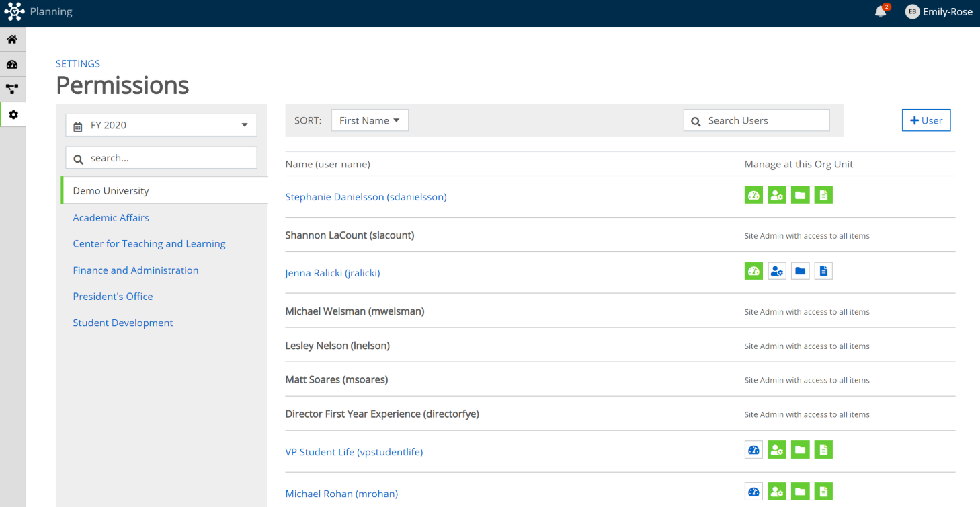The height and width of the screenshot is (507, 980).
Task: Click the SETTINGS breadcrumb above Permissions
Action: point(77,63)
